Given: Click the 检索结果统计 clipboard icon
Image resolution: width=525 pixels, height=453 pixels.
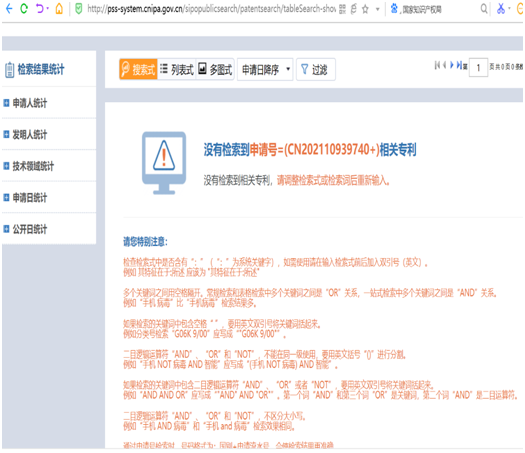Looking at the screenshot, I should point(9,70).
